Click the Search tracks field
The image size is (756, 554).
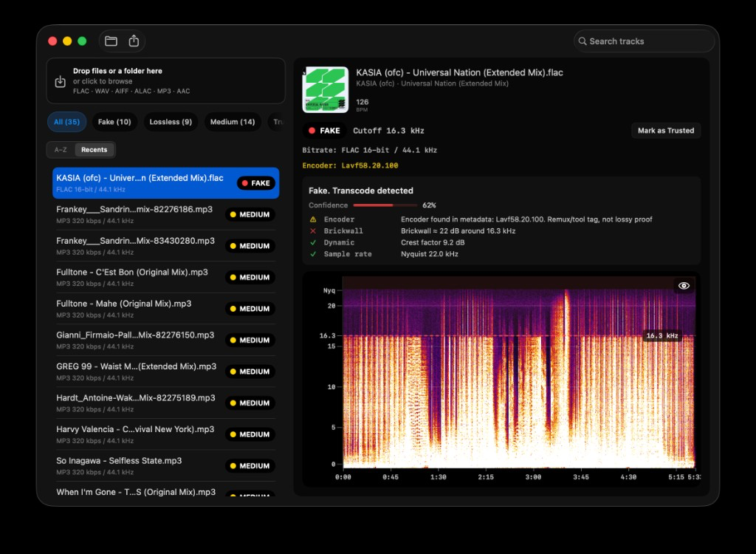pyautogui.click(x=644, y=41)
